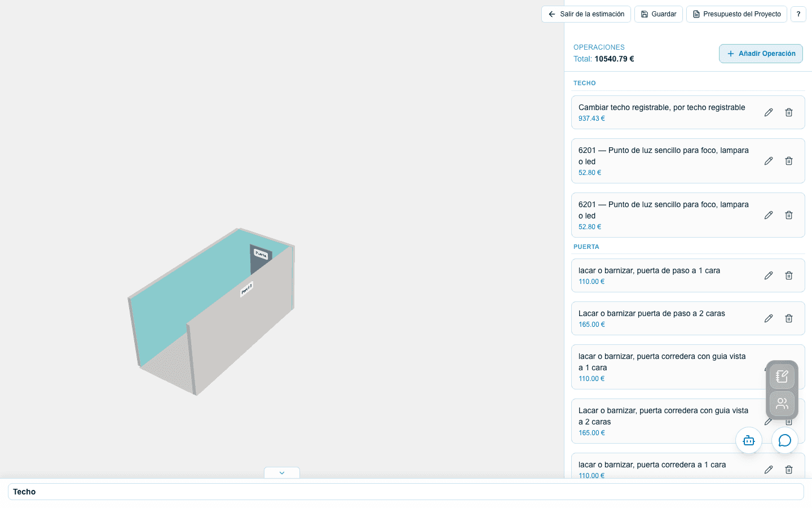This screenshot has width=812, height=508.
Task: Delete 'Lacar o barnizar puerta de paso a 2 caras'
Action: [x=789, y=318]
